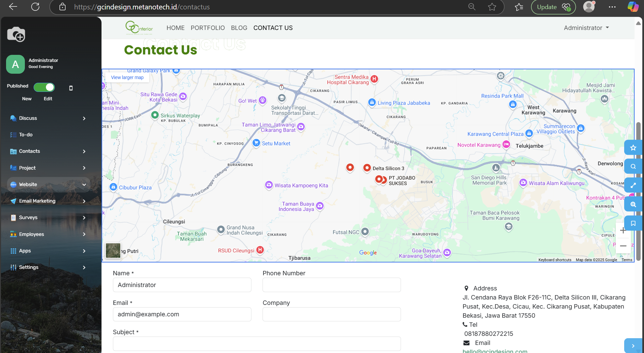
Task: Click the page vertical scrollbar
Action: (x=638, y=192)
